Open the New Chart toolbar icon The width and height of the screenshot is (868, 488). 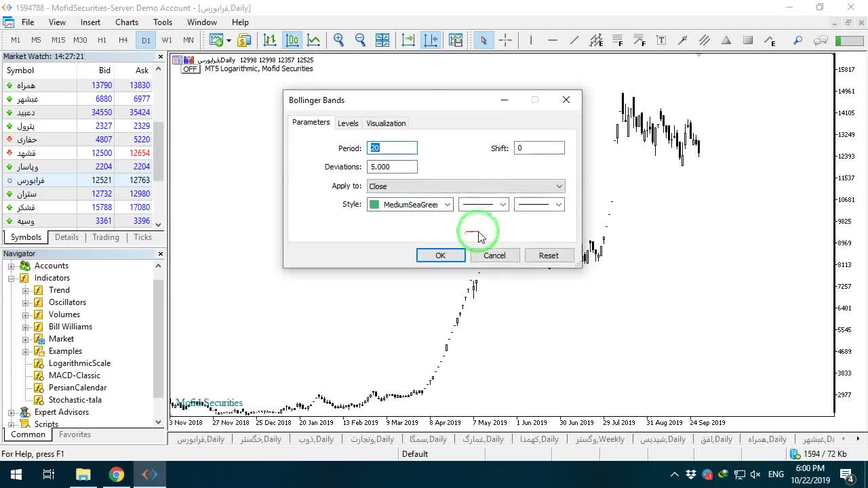click(x=216, y=40)
